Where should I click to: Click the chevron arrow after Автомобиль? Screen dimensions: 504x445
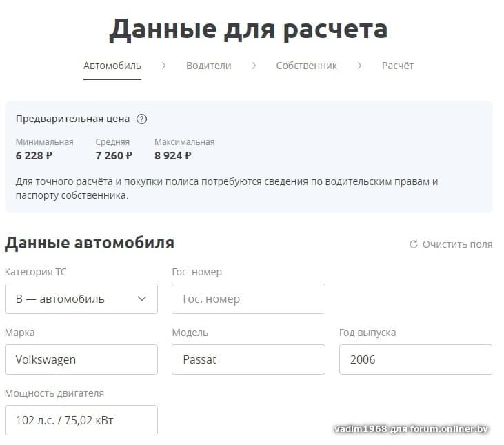click(x=163, y=66)
